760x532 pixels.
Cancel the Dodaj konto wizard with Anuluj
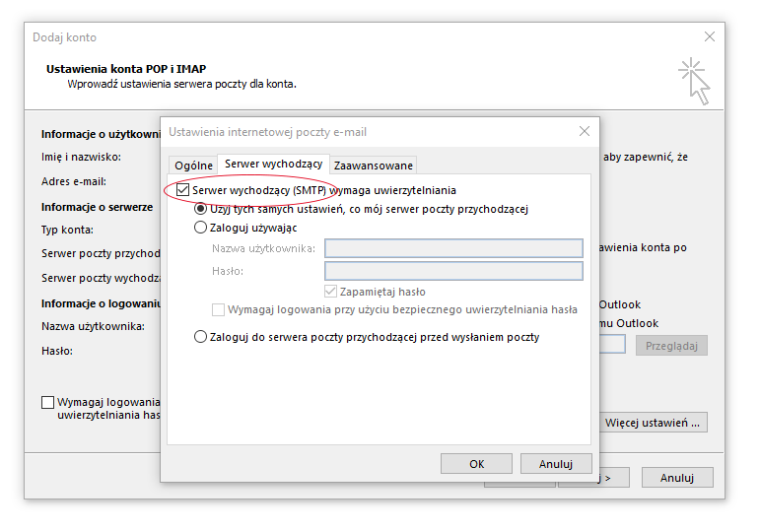click(676, 478)
